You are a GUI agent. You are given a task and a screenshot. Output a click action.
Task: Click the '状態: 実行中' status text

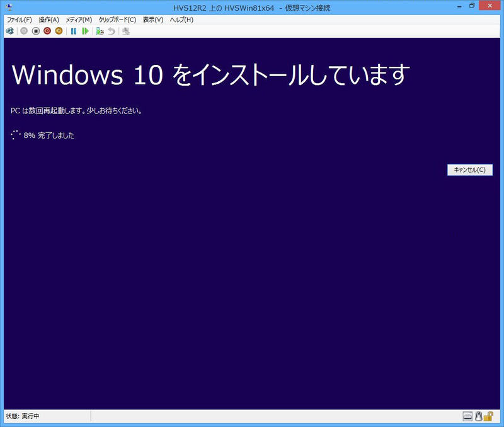pyautogui.click(x=23, y=416)
